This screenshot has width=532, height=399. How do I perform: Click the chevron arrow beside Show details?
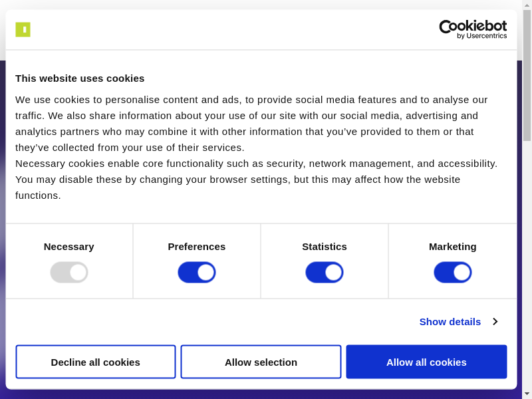tap(495, 322)
